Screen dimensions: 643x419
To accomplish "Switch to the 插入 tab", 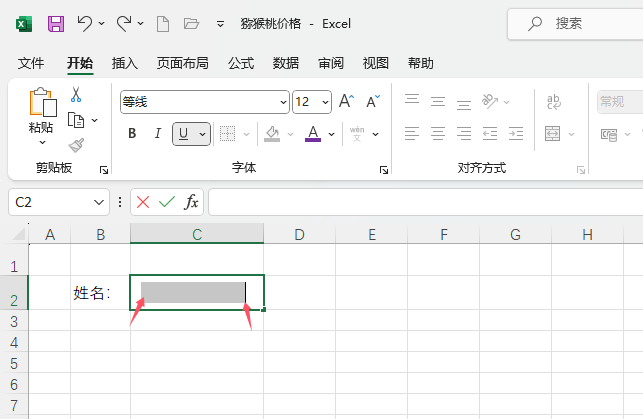I will 125,63.
